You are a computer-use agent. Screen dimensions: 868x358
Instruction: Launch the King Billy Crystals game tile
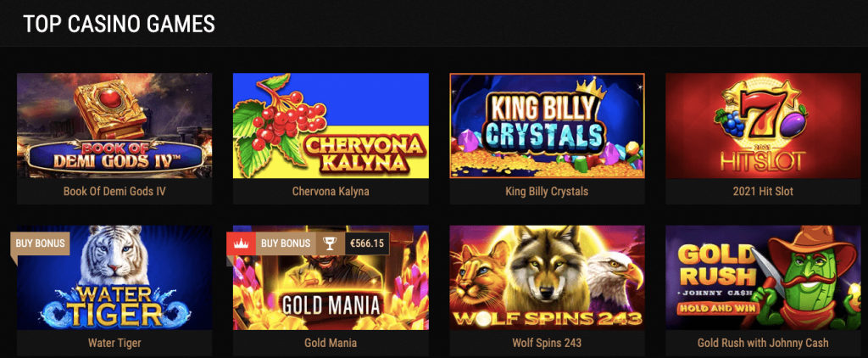547,126
